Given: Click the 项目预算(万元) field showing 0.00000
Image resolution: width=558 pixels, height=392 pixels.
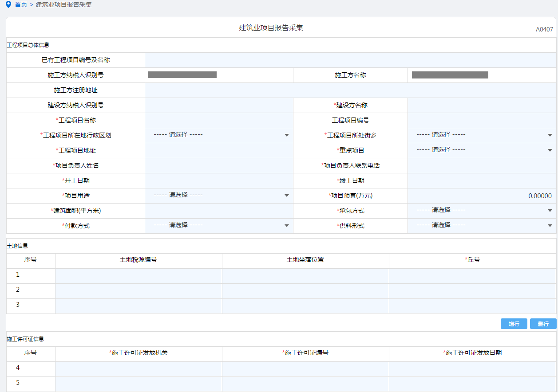Looking at the screenshot, I should (x=482, y=196).
